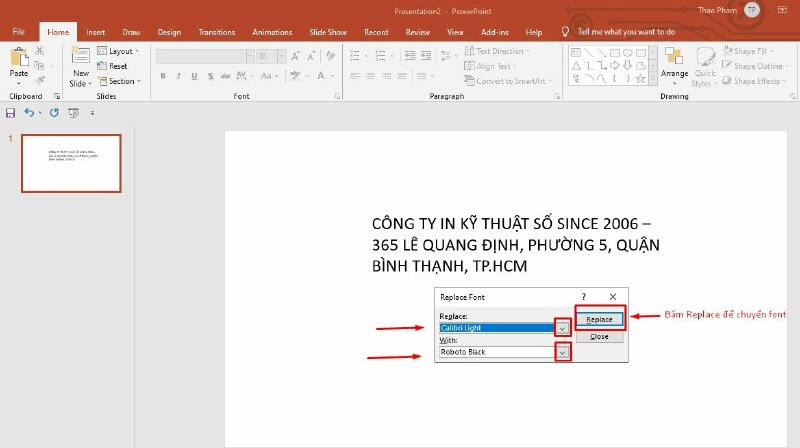Switch to the Design tab
The image size is (800, 448).
[169, 32]
